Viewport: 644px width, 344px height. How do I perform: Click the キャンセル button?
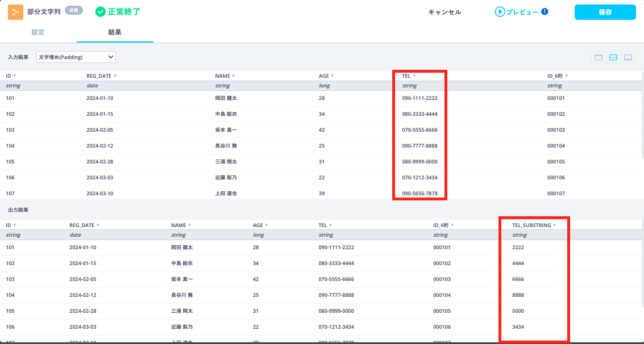coord(444,12)
